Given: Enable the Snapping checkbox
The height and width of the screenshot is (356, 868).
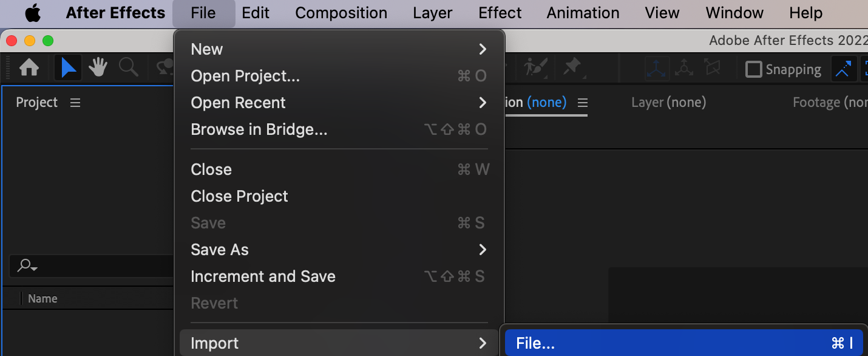Looking at the screenshot, I should [754, 69].
